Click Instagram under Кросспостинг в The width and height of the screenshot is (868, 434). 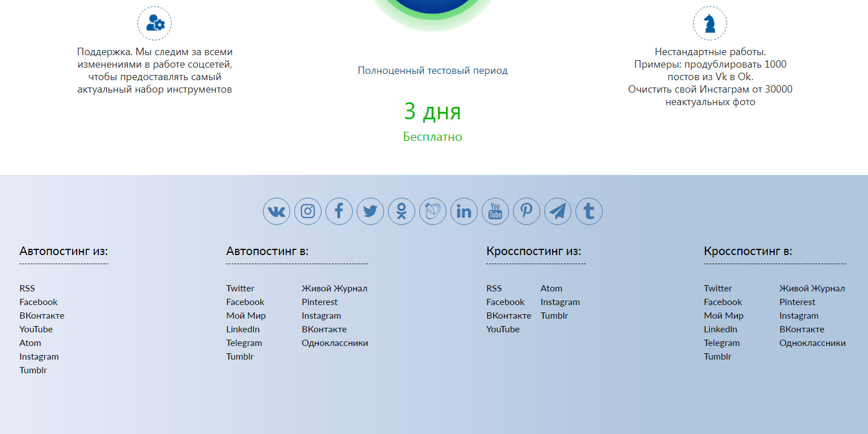pyautogui.click(x=799, y=316)
